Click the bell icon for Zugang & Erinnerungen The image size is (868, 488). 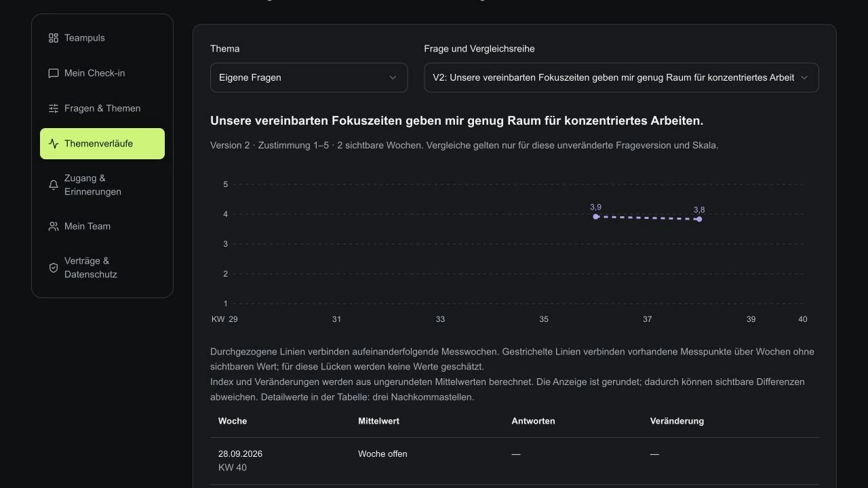click(x=54, y=185)
